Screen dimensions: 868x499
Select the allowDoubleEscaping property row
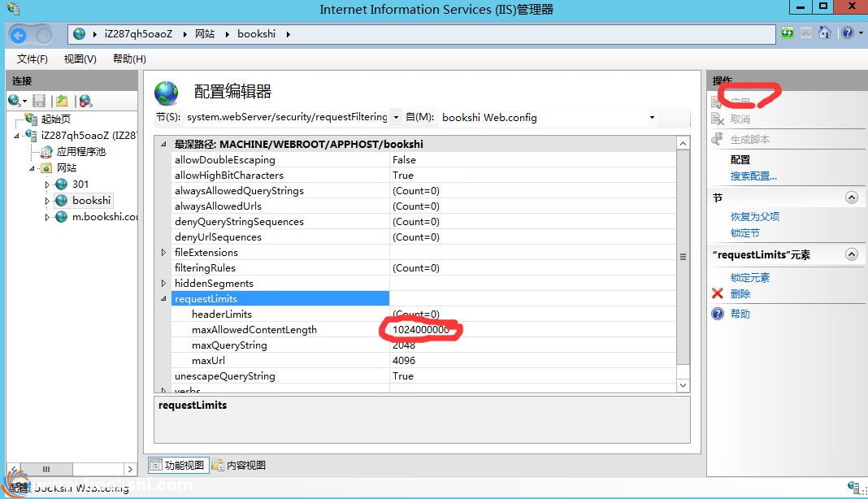point(423,159)
